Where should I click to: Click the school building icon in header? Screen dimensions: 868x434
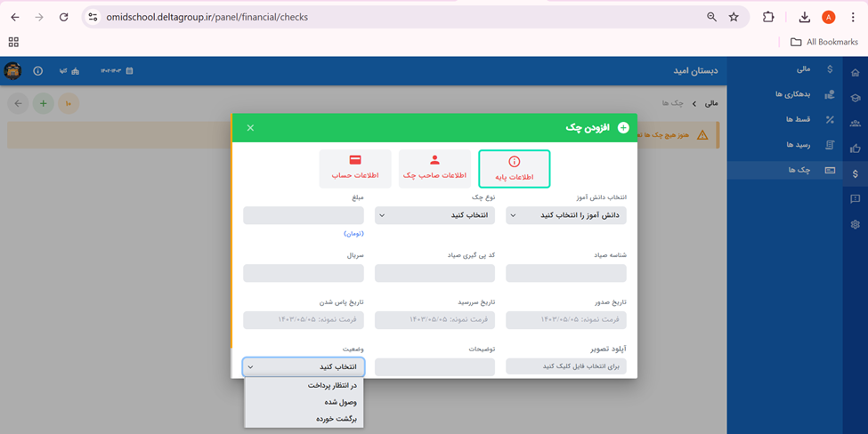76,71
